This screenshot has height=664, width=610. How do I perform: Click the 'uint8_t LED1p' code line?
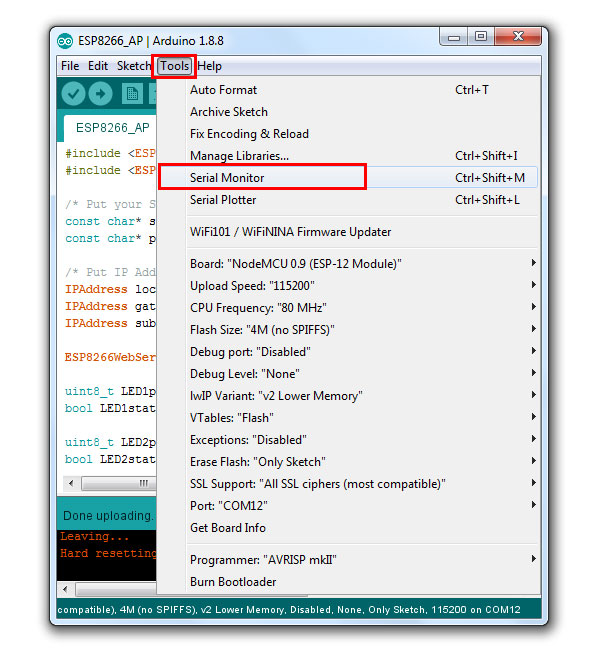pyautogui.click(x=110, y=391)
